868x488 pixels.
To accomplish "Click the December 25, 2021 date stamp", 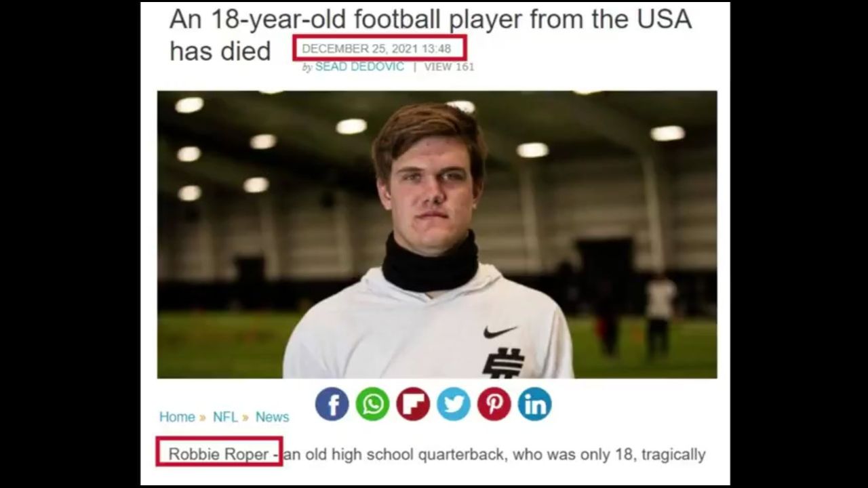I will [x=376, y=49].
